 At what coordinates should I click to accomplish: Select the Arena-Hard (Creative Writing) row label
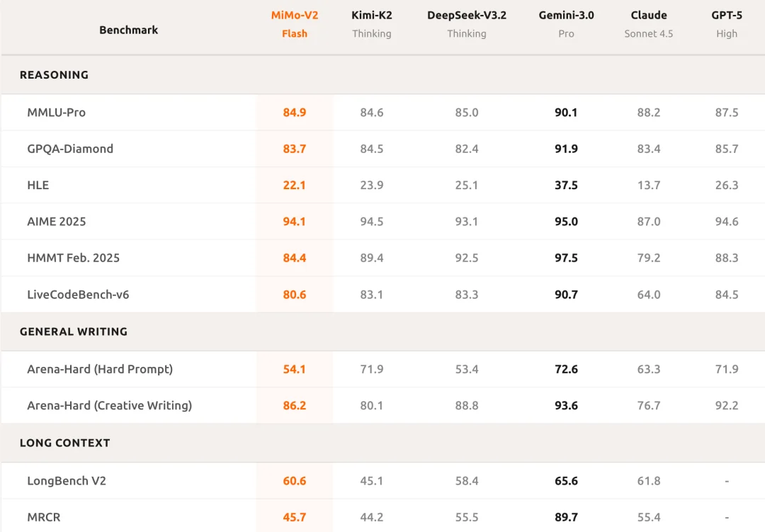point(110,406)
